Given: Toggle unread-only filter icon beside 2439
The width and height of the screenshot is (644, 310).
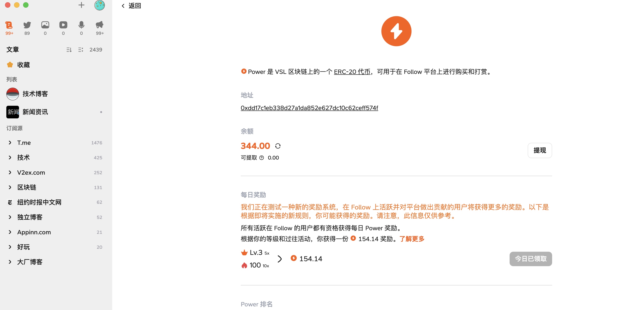Looking at the screenshot, I should [x=81, y=50].
